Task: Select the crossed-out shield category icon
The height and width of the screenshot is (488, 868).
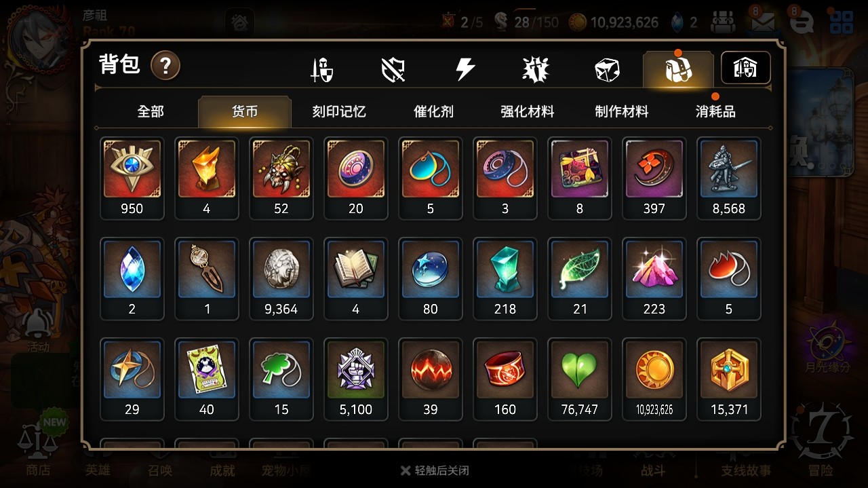Action: point(393,69)
